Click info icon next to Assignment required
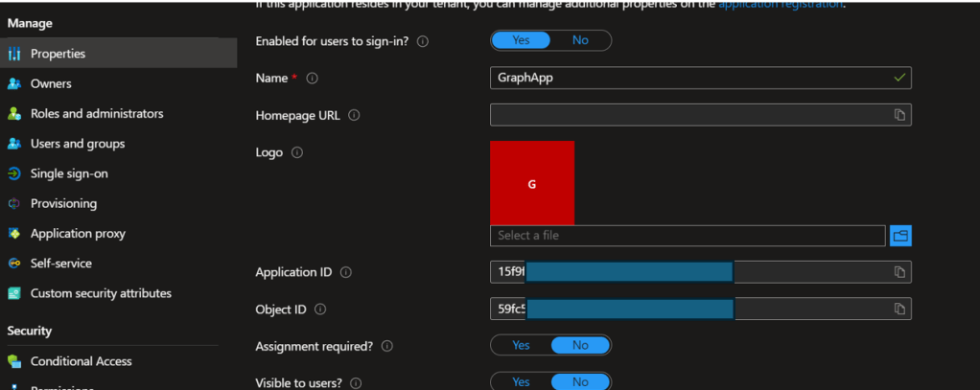 [x=387, y=345]
